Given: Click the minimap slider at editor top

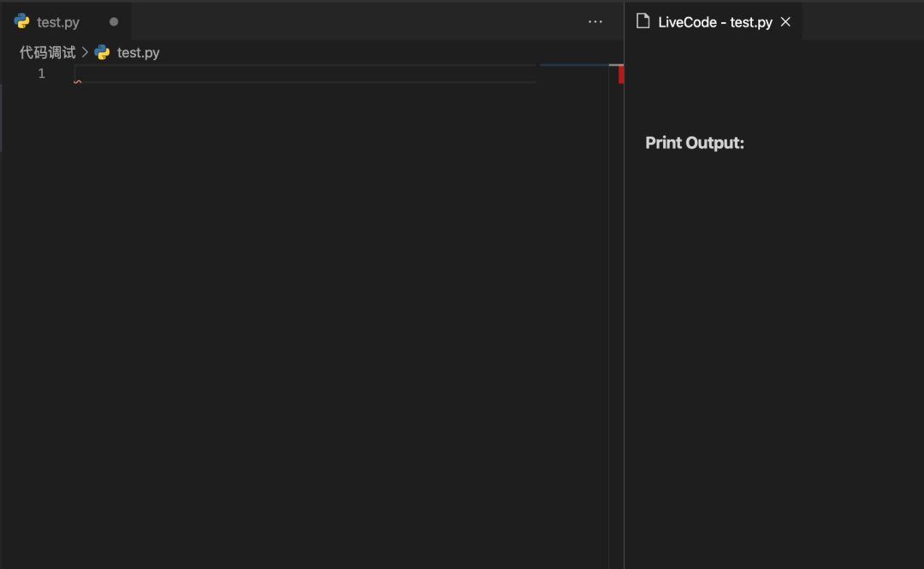Looking at the screenshot, I should point(574,65).
